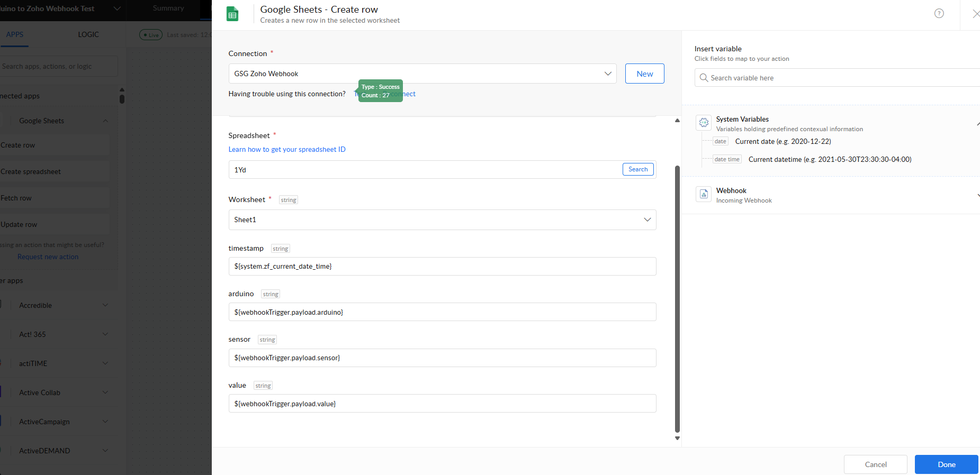Insert the Current date system variable

point(783,141)
